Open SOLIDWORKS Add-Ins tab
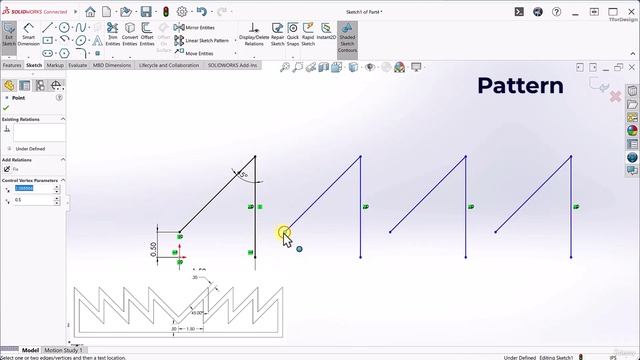 232,65
